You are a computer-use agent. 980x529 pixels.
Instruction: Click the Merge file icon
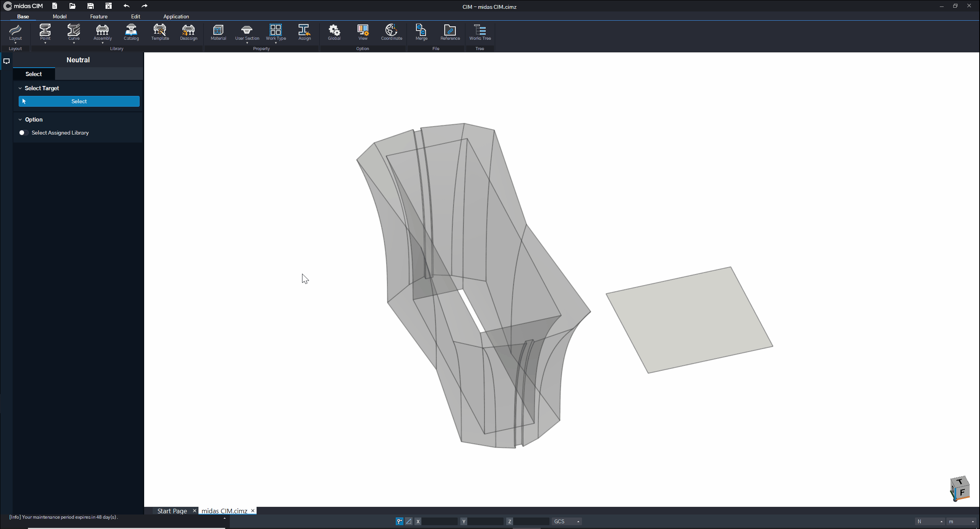pos(421,32)
